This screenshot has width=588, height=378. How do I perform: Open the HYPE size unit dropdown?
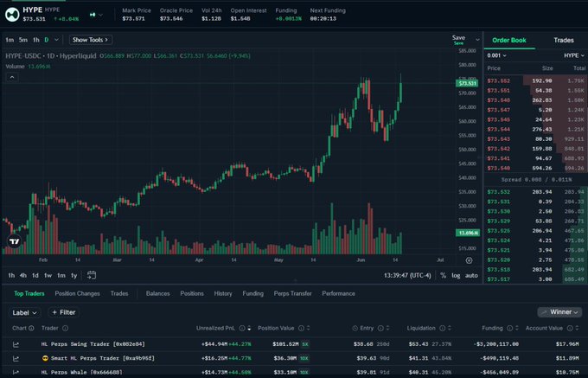click(x=574, y=55)
